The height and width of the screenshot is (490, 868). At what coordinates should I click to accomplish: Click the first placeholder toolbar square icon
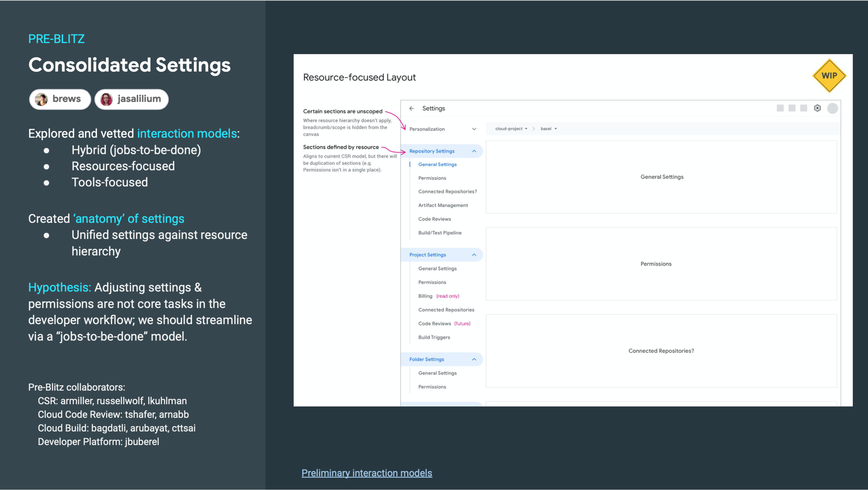point(781,108)
